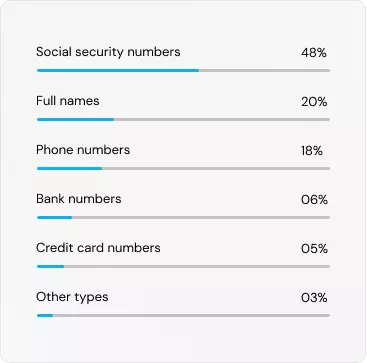Click the 18% value
Viewport: 367px width, 363px height.
click(x=312, y=151)
